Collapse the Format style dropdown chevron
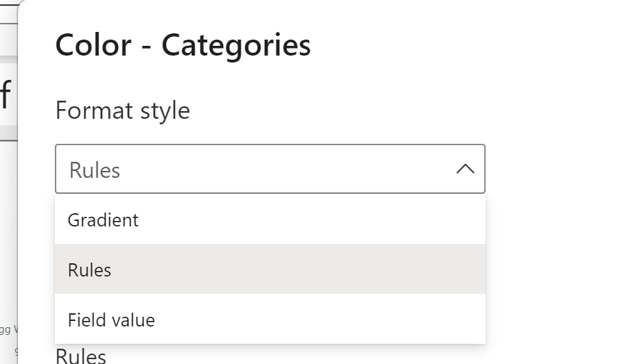 [465, 169]
